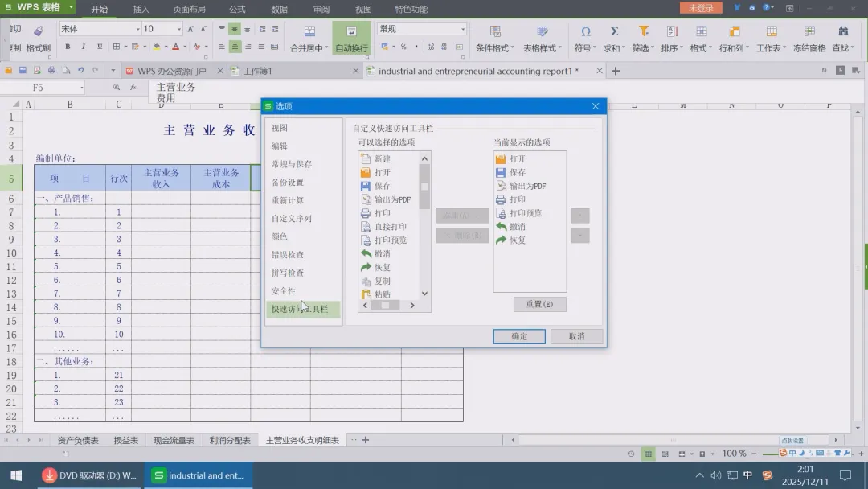Switch to the 现金流量表 sheet tab
868x489 pixels.
click(x=174, y=440)
